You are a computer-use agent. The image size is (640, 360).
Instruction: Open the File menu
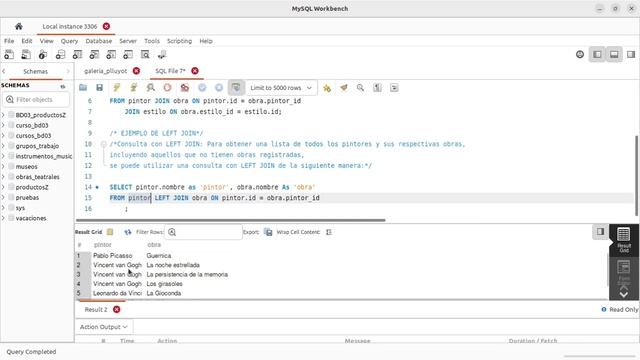[x=9, y=41]
